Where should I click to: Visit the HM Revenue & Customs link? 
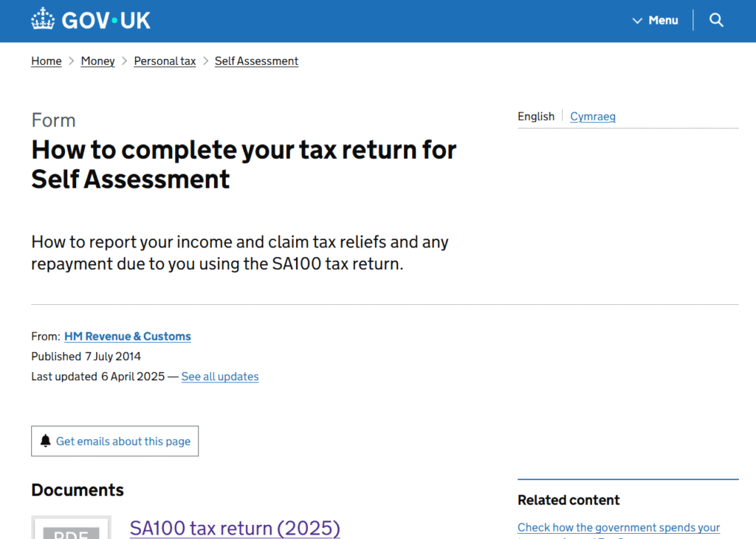point(128,337)
